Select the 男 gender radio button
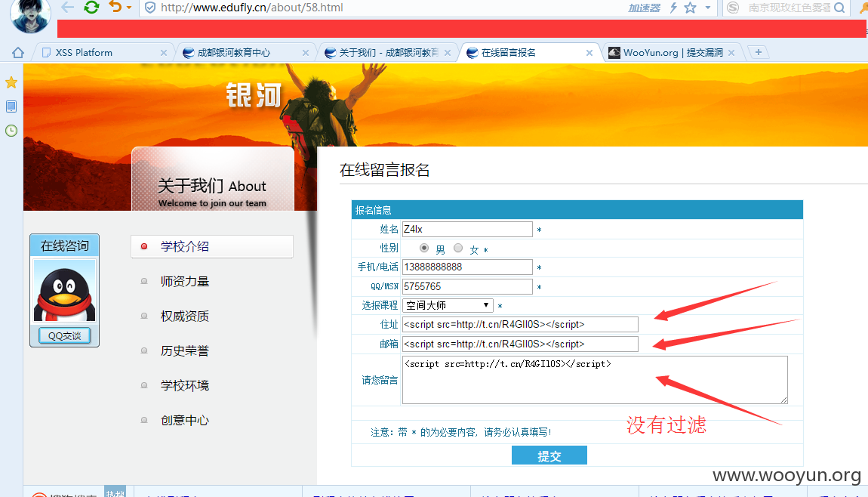The height and width of the screenshot is (497, 868). click(424, 248)
